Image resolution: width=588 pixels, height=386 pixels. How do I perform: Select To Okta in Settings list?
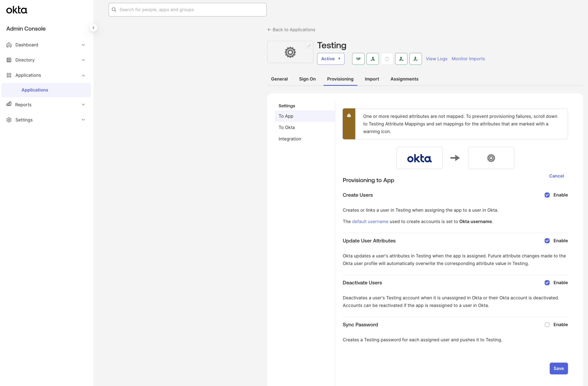(x=305, y=127)
